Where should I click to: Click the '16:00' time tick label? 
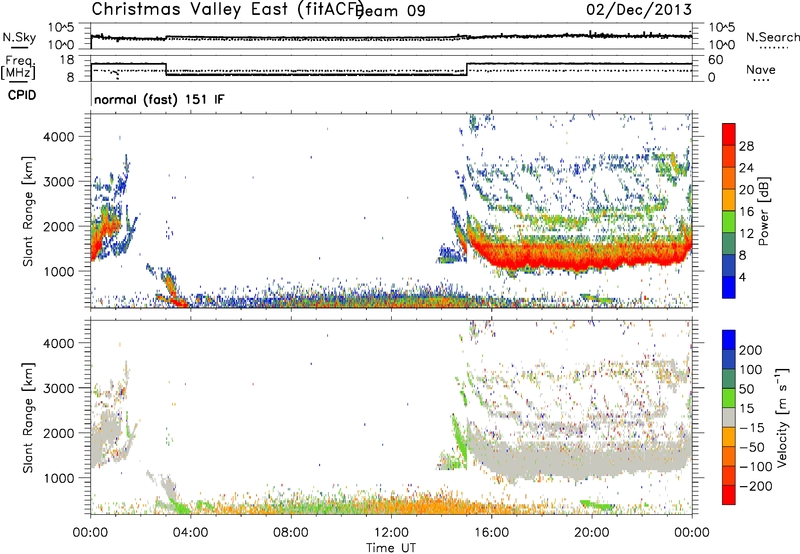click(x=492, y=532)
